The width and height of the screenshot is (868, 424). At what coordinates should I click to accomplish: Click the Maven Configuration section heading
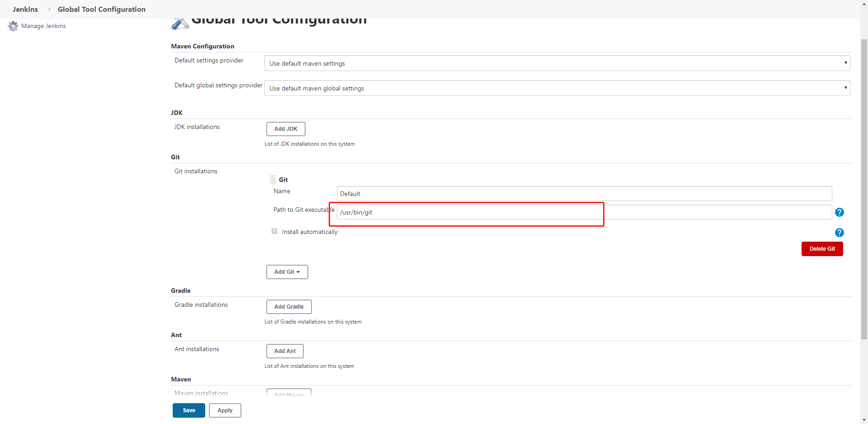point(203,46)
